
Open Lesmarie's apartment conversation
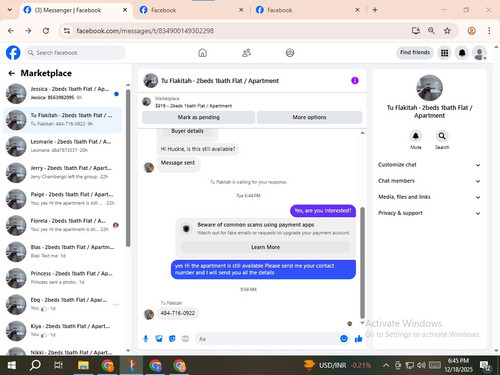click(x=62, y=146)
